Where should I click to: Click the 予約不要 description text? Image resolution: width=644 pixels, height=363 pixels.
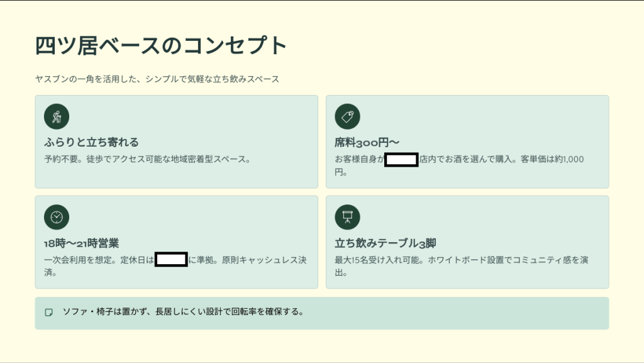(x=148, y=159)
